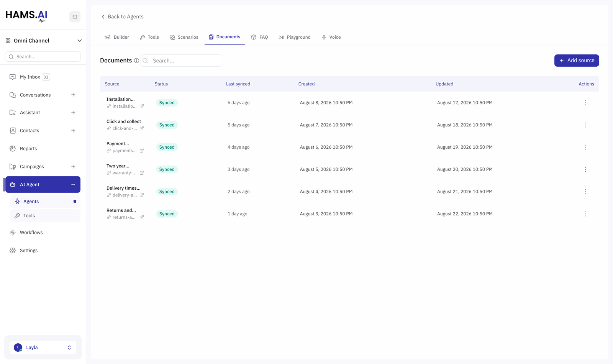Viewport: 613px width, 364px height.
Task: Open the Layla user switcher
Action: 43,348
